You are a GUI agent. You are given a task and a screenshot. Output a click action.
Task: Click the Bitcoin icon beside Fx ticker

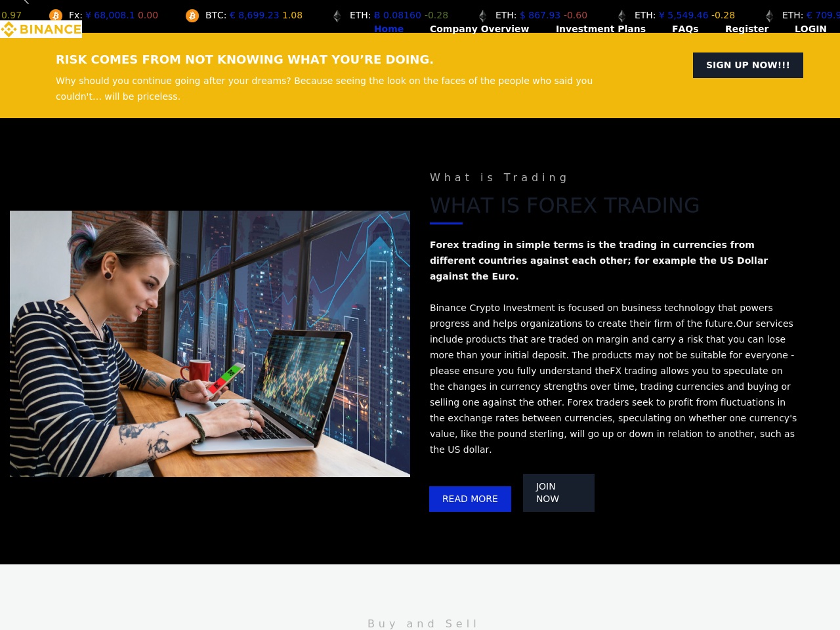tap(56, 15)
